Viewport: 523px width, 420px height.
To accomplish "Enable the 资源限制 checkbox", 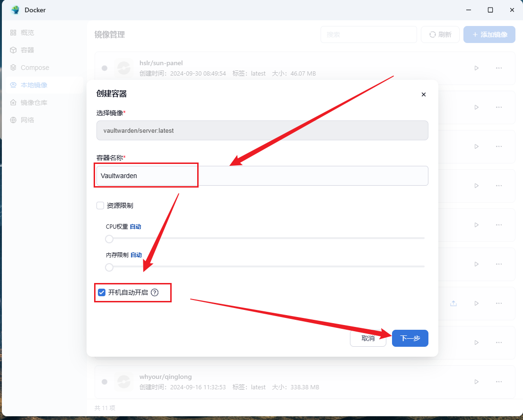I will (x=100, y=206).
